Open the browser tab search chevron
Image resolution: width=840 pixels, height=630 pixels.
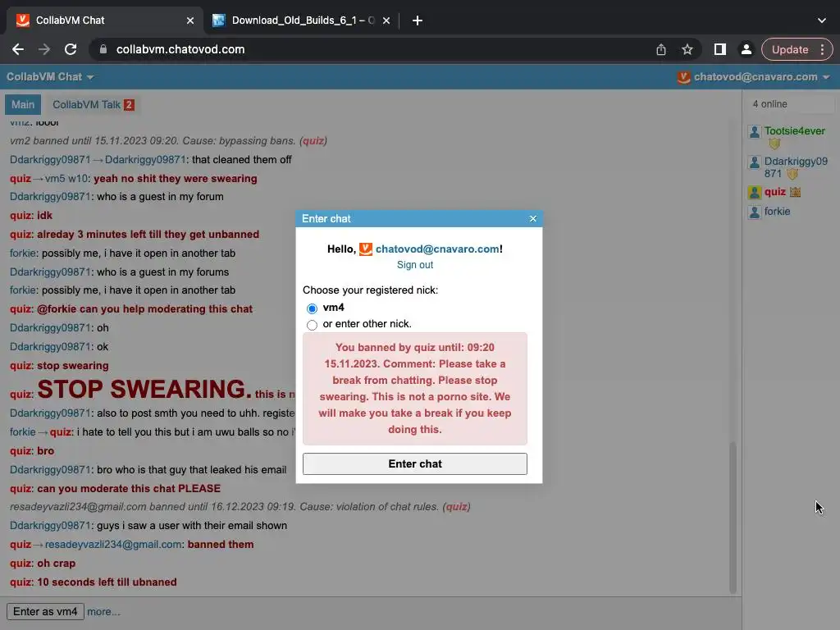click(x=822, y=21)
